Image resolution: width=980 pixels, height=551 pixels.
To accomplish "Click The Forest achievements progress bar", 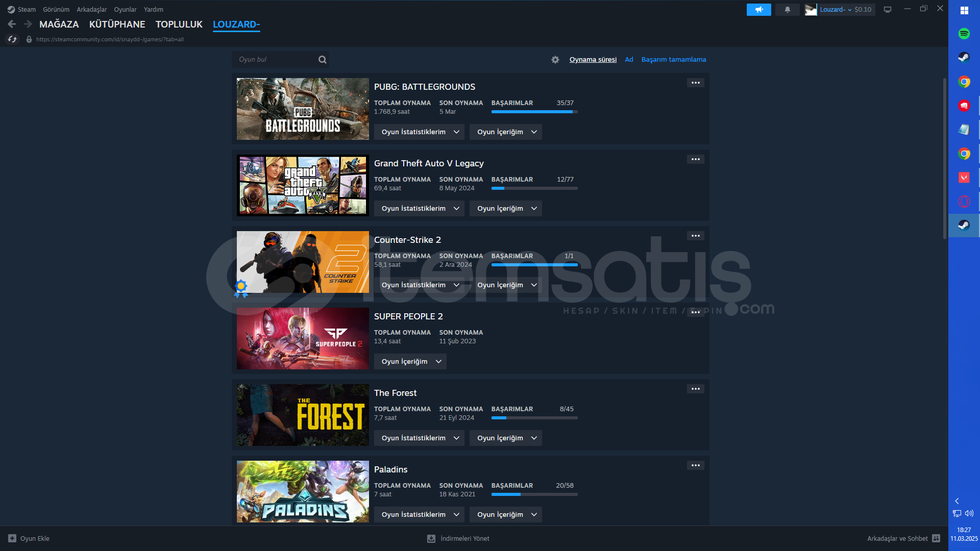I will click(534, 418).
